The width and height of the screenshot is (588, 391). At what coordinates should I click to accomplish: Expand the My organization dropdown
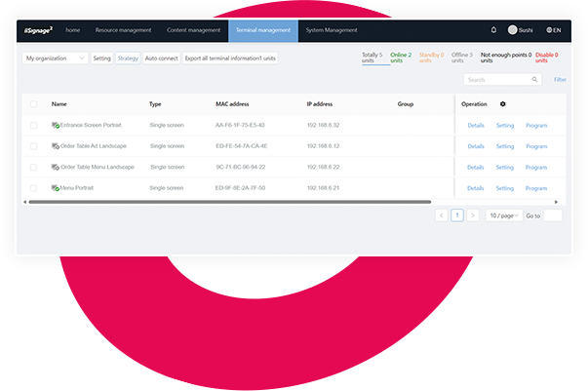55,59
